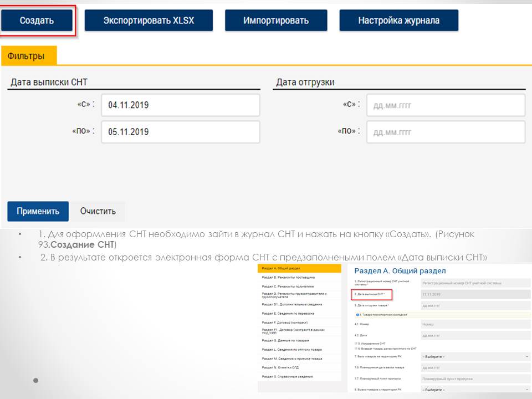Viewport: 532px width, 399px height.
Task: Click the info icon beside Товаро-транспортная накладная
Action: click(x=356, y=315)
